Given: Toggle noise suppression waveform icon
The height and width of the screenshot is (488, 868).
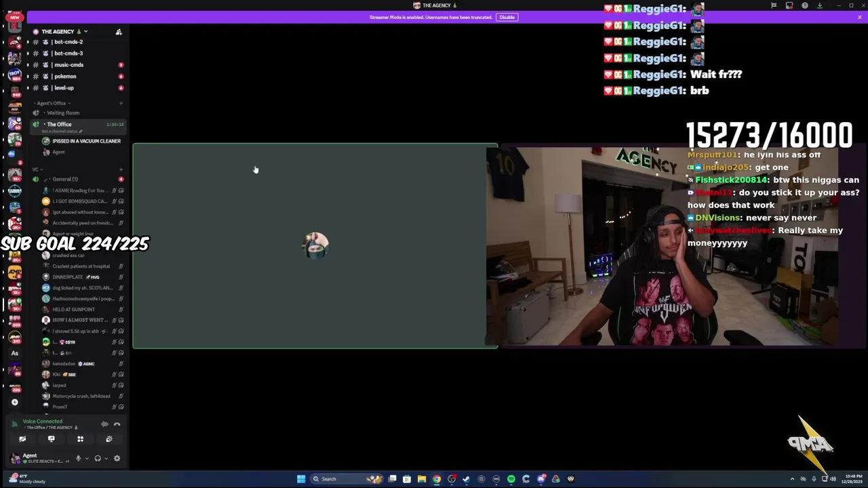Looking at the screenshot, I should (104, 424).
